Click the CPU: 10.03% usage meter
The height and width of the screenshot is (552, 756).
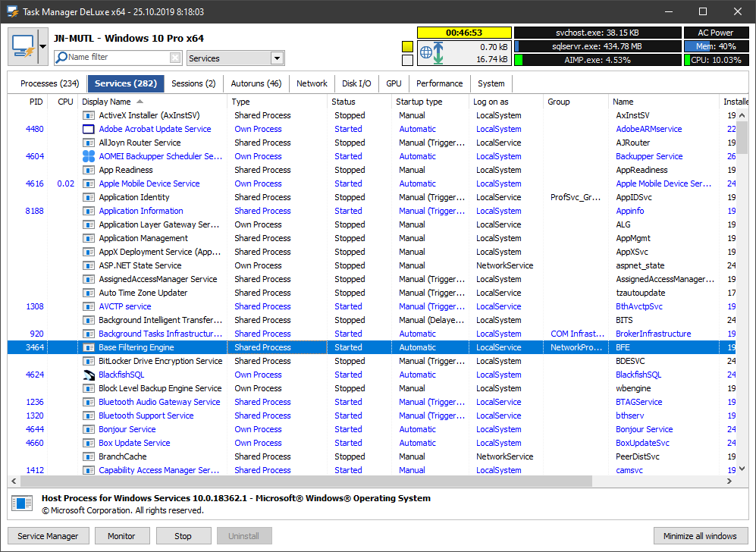(x=717, y=60)
